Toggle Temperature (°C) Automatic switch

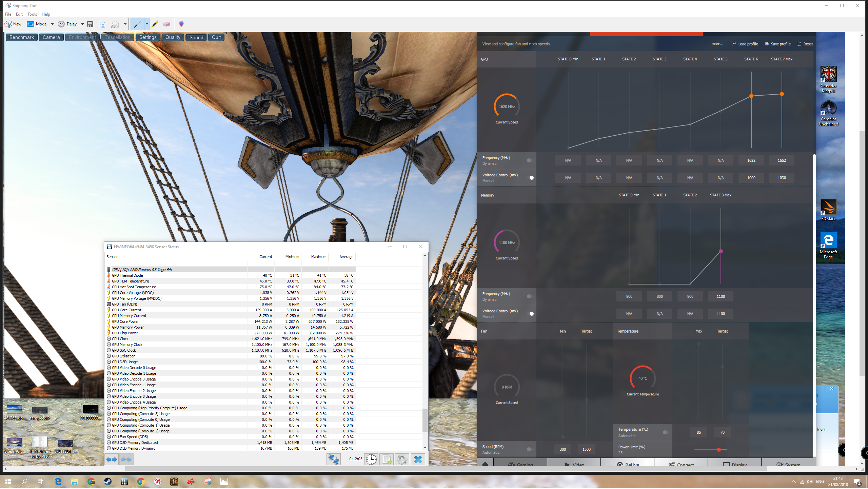[x=666, y=433]
